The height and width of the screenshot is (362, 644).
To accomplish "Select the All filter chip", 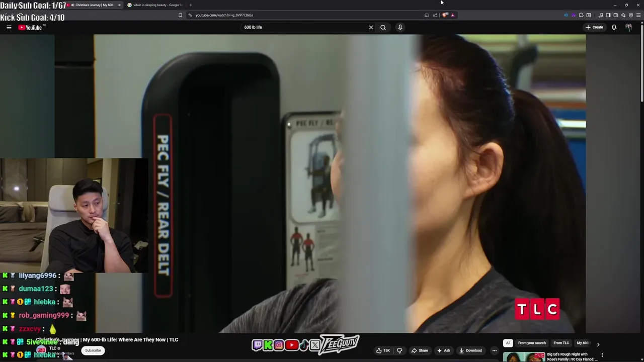I will click(508, 343).
